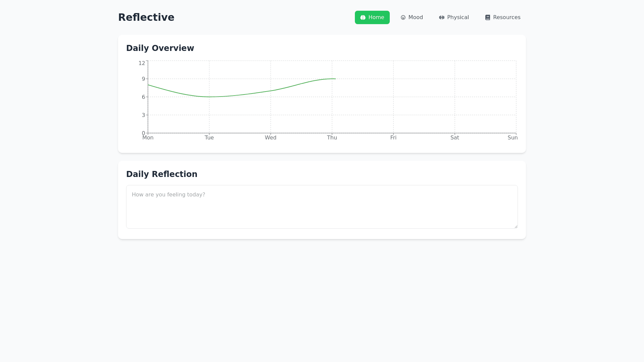Screen dimensions: 644x362
Task: Click the green line's end near Thu
Action: point(335,79)
